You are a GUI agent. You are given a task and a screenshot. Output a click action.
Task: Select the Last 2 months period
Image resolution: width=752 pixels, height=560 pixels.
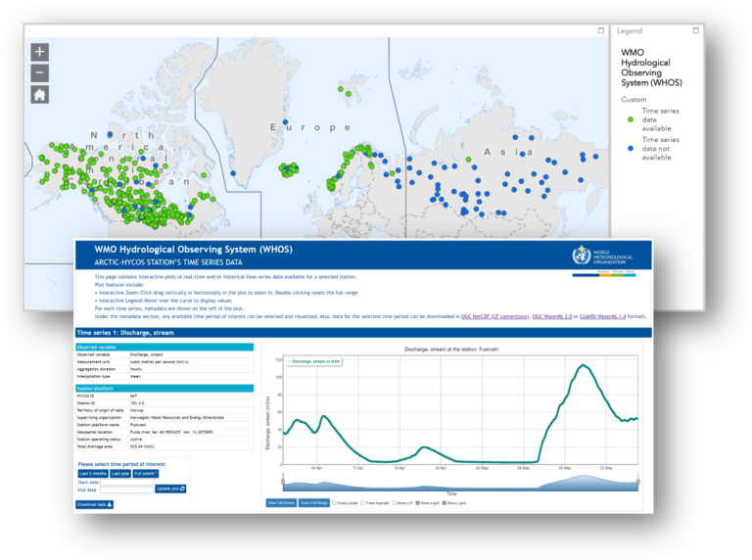[91, 473]
